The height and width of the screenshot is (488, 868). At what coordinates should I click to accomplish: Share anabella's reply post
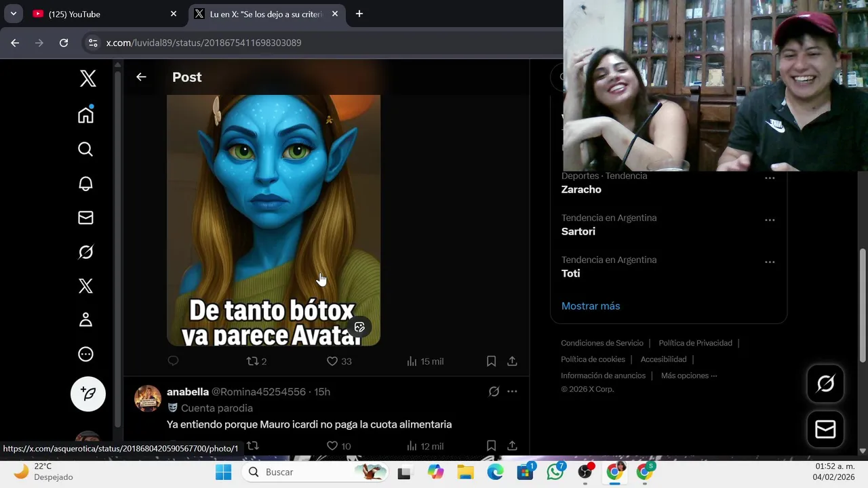[512, 446]
